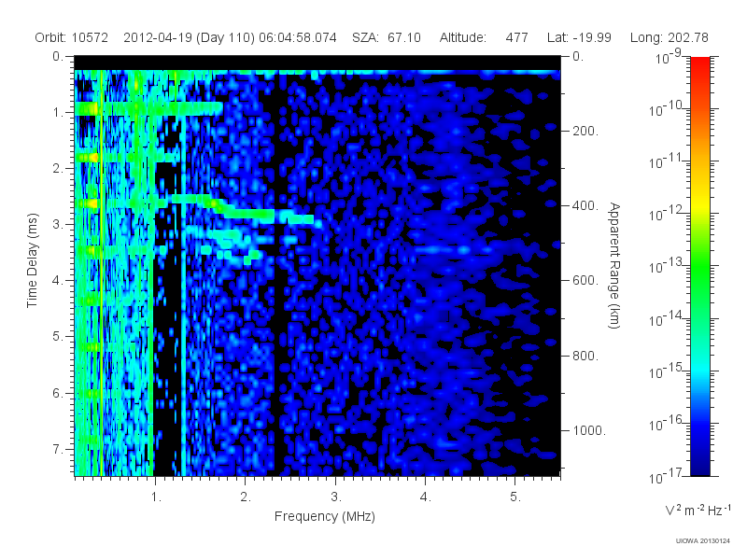Click the time delay tick '5.' on left axis

(x=58, y=337)
